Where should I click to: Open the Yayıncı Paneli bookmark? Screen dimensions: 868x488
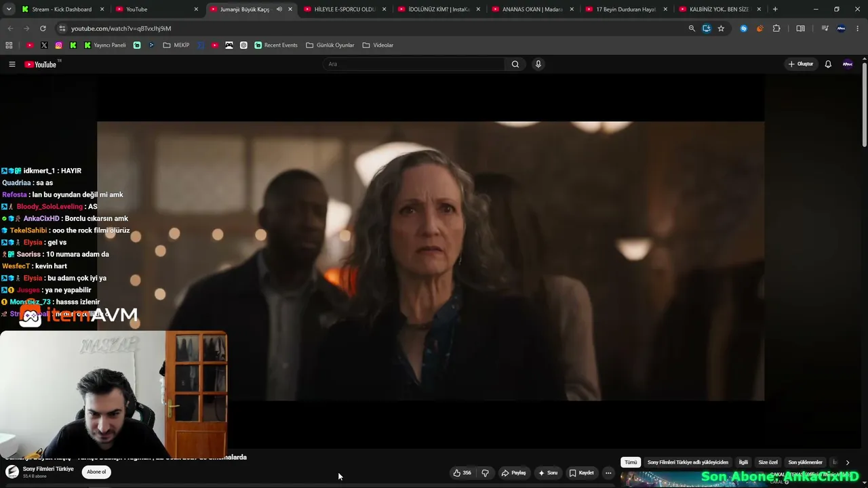(105, 45)
